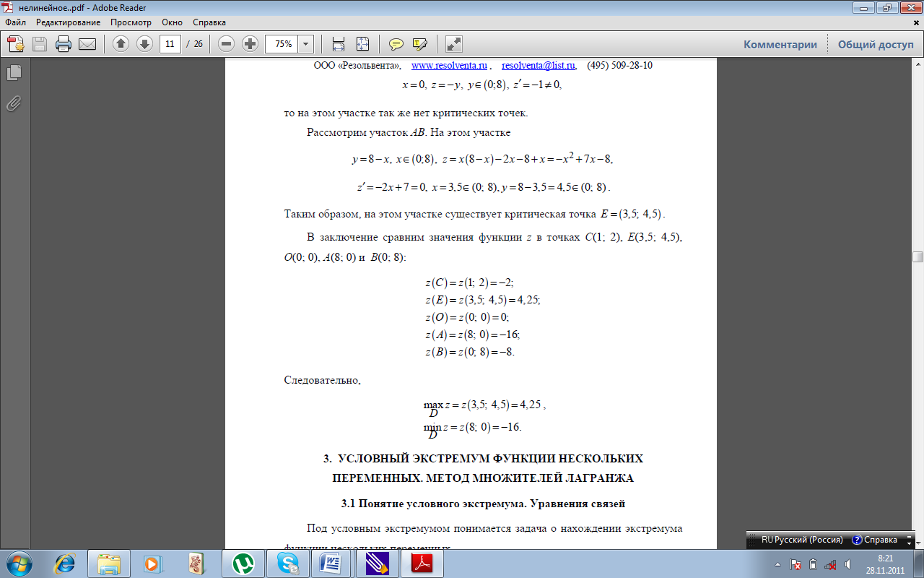Open the Окно menu
The image size is (924, 578).
pos(172,22)
